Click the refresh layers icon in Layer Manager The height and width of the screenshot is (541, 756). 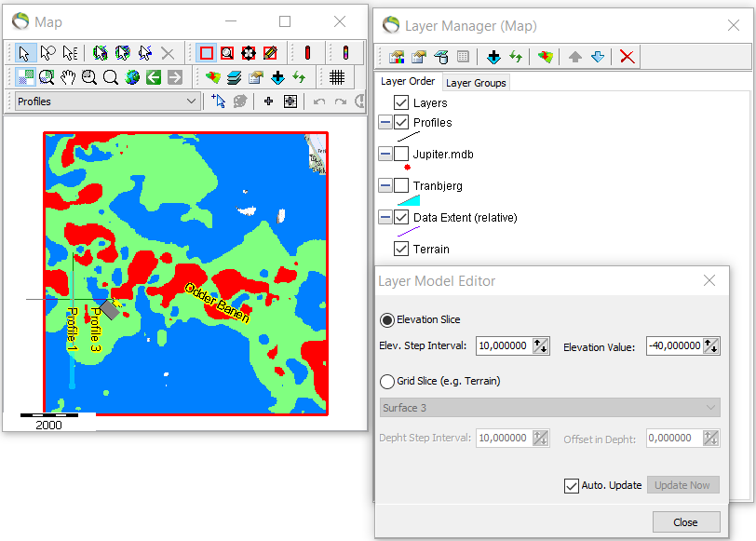(515, 57)
